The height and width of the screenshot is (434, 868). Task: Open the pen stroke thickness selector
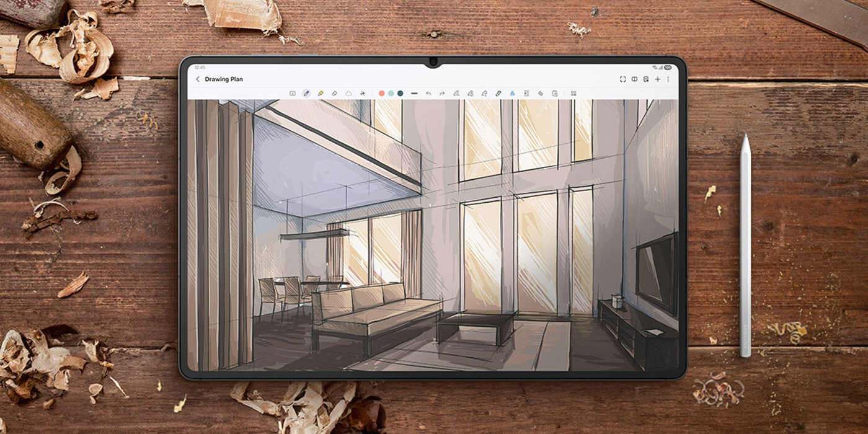click(x=414, y=93)
